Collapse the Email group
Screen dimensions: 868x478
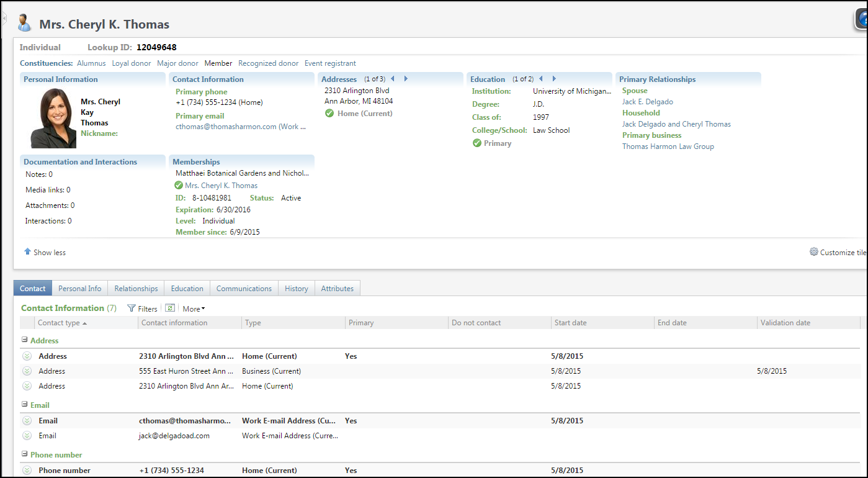pyautogui.click(x=25, y=405)
